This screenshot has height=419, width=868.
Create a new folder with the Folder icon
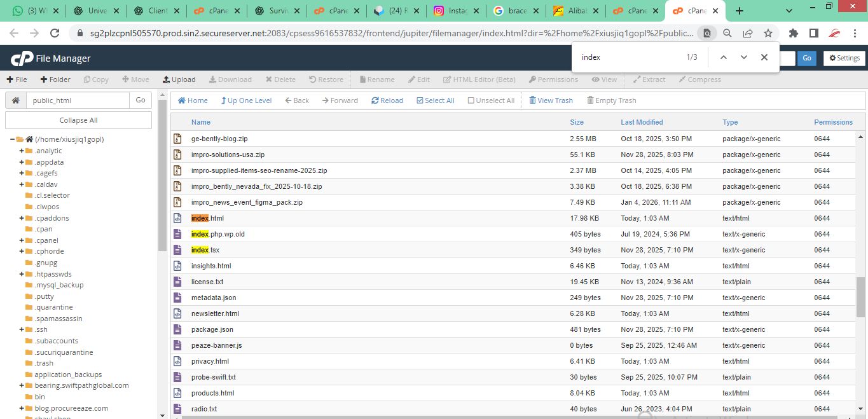44,79
